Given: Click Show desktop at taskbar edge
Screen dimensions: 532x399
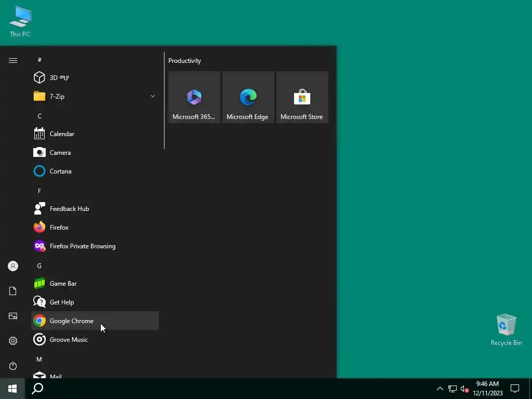Looking at the screenshot, I should tap(530, 389).
